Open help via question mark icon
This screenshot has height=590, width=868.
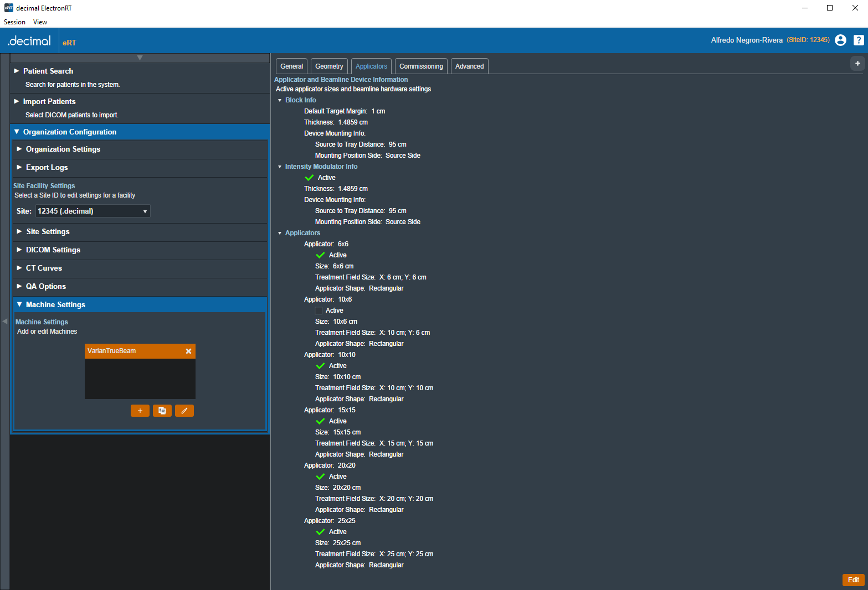(858, 40)
